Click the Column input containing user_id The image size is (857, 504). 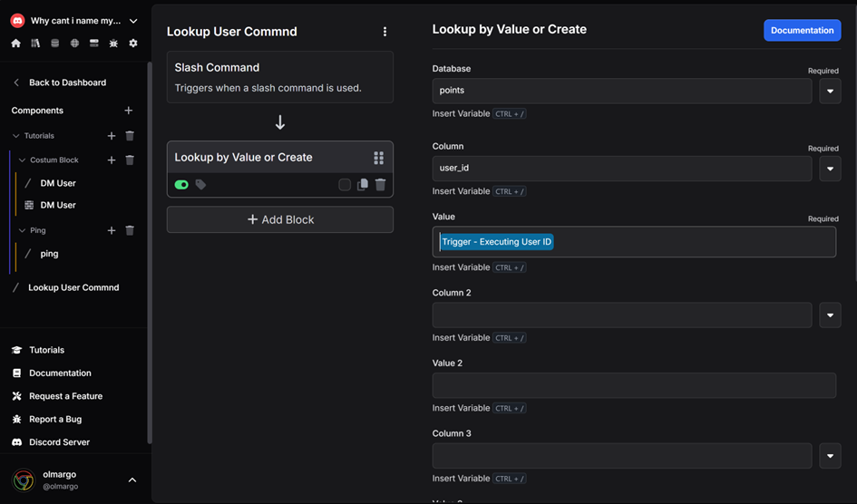[x=622, y=169]
